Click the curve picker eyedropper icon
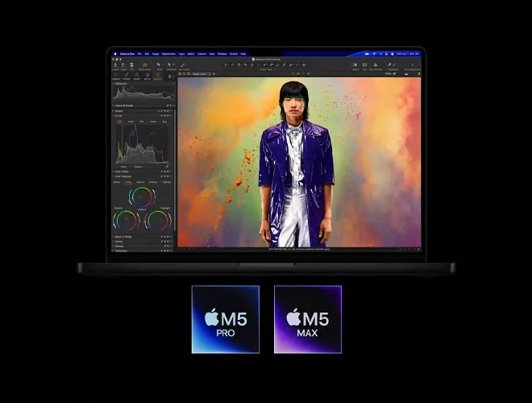The height and width of the screenshot is (403, 532). click(167, 167)
